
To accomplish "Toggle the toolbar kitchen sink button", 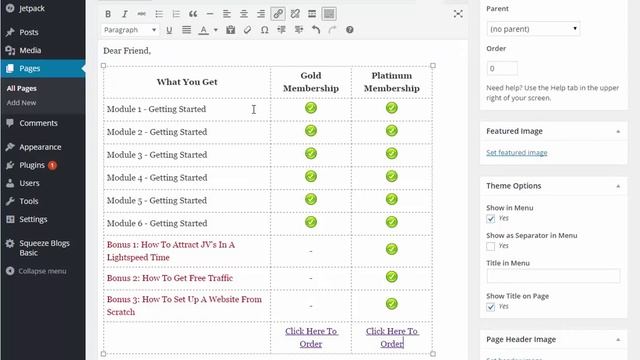I will [329, 14].
